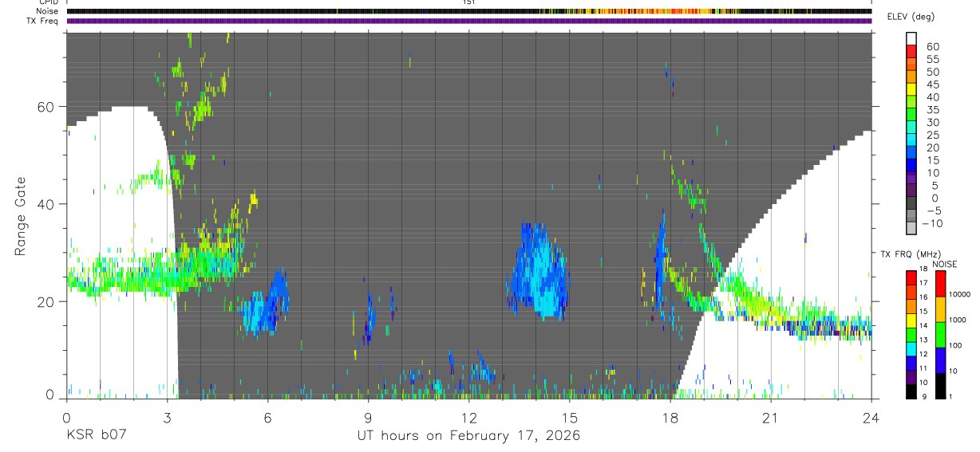Click the Range Gate '20' tick label
The width and height of the screenshot is (980, 452).
tap(45, 301)
